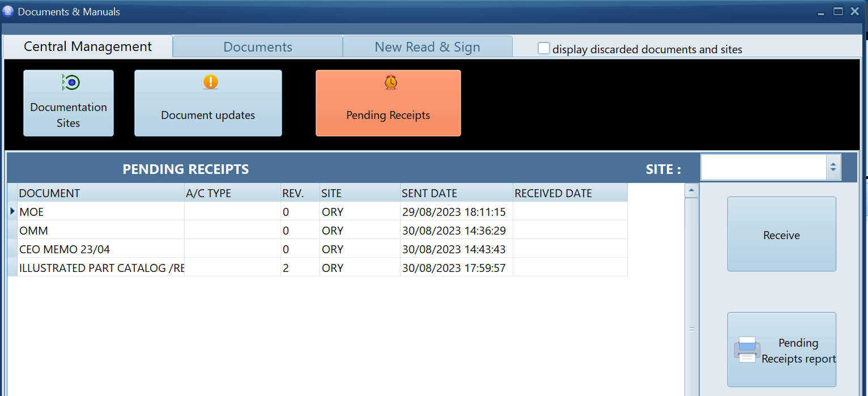Screen dimensions: 868x396
Task: Switch to the Documents tab
Action: coord(258,47)
